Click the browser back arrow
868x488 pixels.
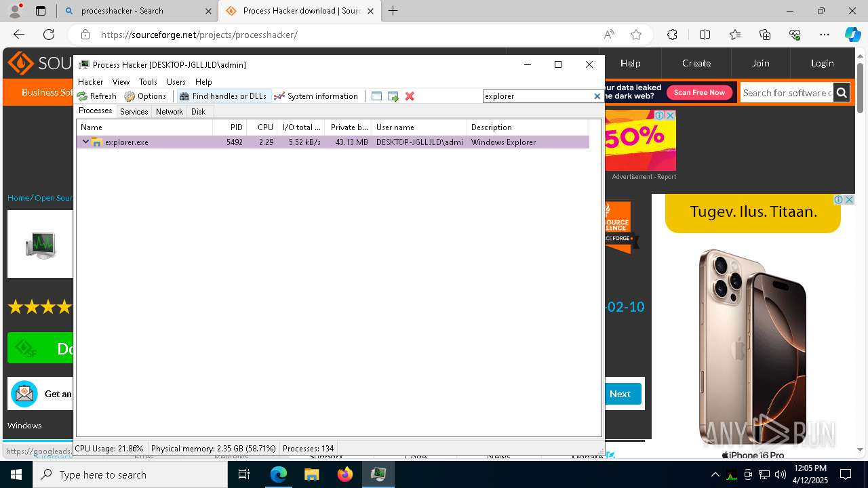click(19, 35)
